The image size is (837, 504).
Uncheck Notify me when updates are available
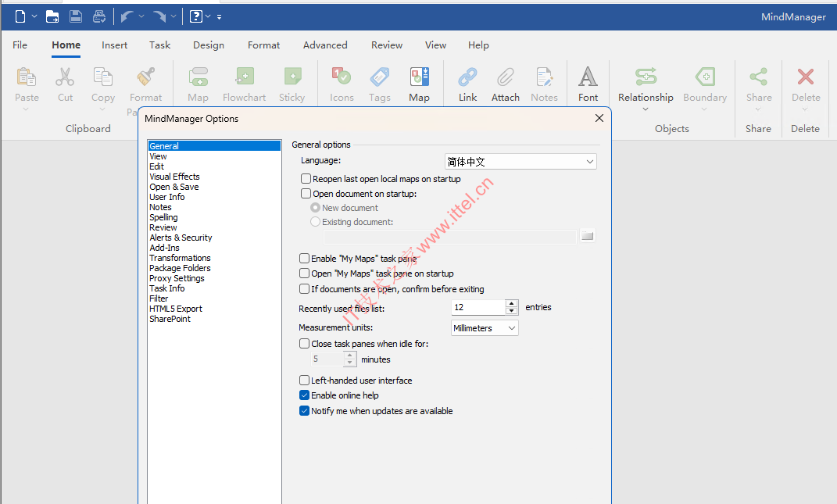point(304,410)
